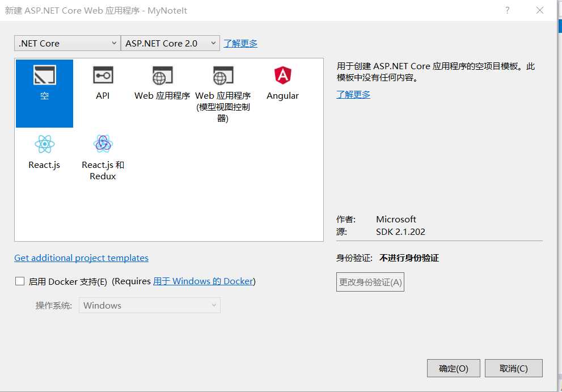Screen dimensions: 562x392
Task: Cancel with the 取消(C) button
Action: 514,368
